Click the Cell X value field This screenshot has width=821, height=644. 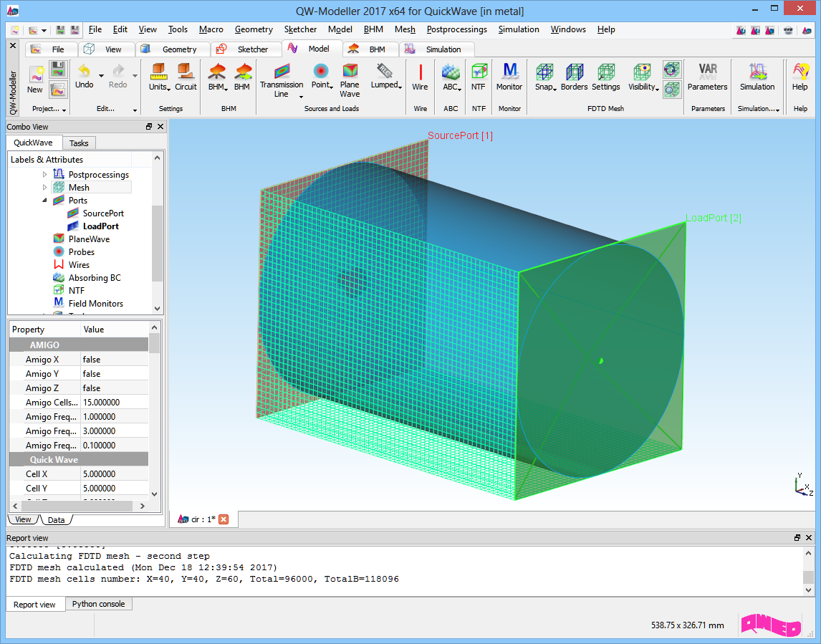pyautogui.click(x=114, y=474)
